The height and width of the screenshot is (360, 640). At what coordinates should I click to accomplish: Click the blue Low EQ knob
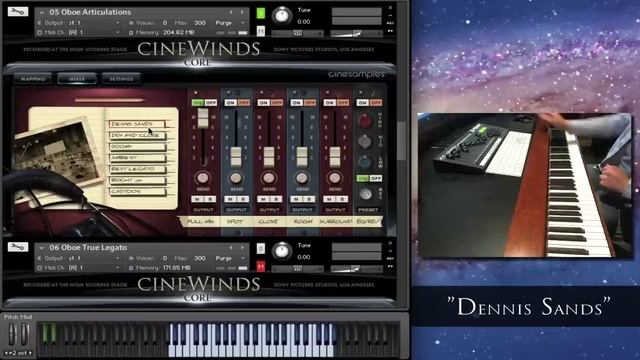pos(364,162)
